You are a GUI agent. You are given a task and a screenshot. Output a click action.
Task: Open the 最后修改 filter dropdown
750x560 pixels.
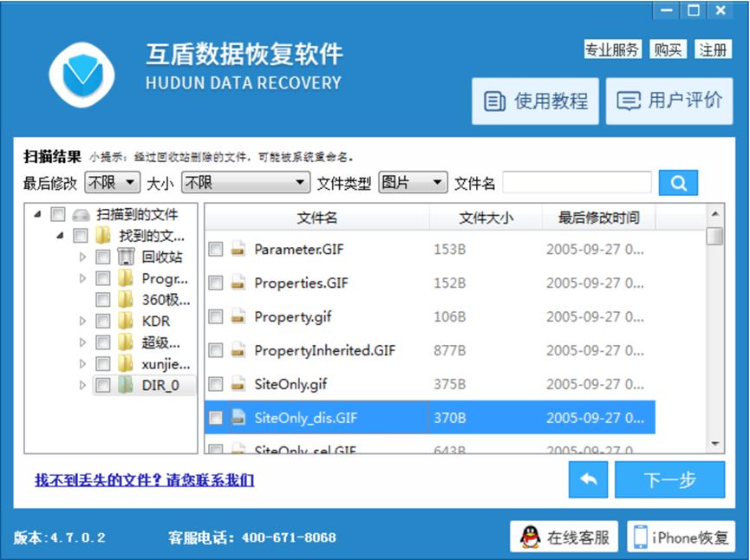111,183
